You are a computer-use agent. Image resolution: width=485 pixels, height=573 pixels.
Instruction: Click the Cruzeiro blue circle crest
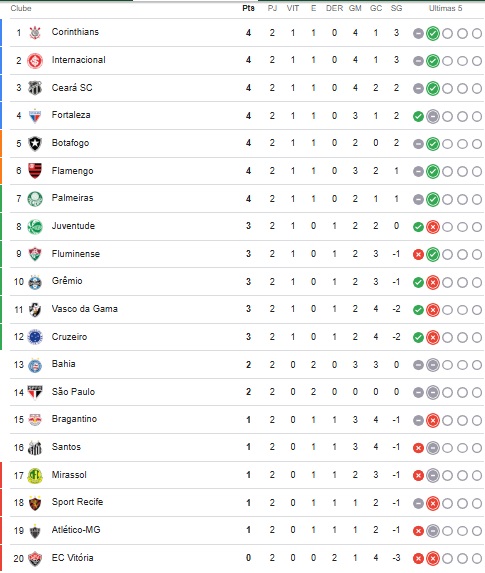(35, 337)
